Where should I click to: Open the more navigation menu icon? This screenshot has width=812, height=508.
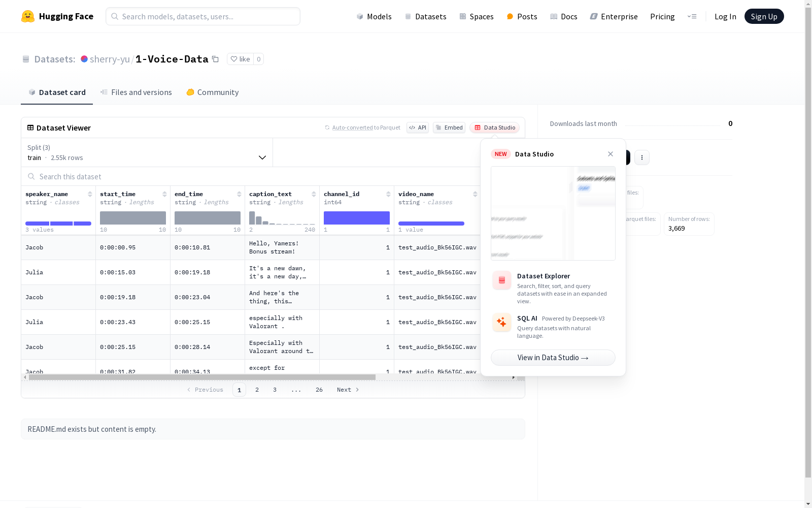coord(692,16)
